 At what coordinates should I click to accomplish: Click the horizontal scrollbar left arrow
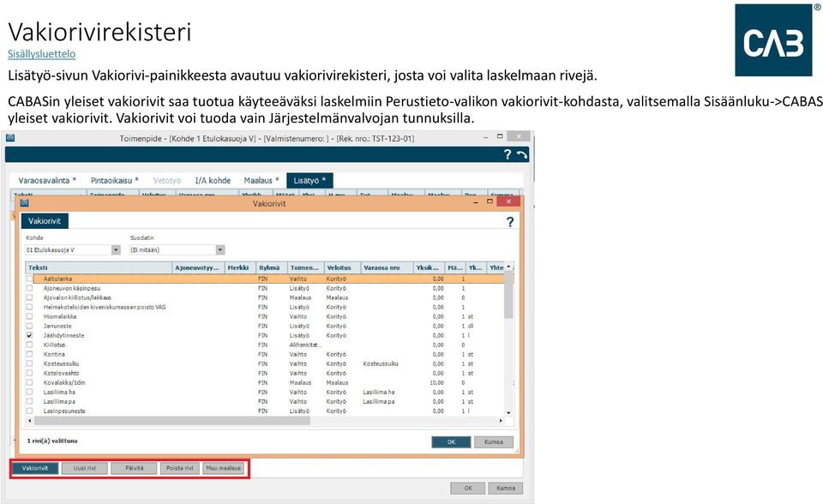pyautogui.click(x=29, y=421)
